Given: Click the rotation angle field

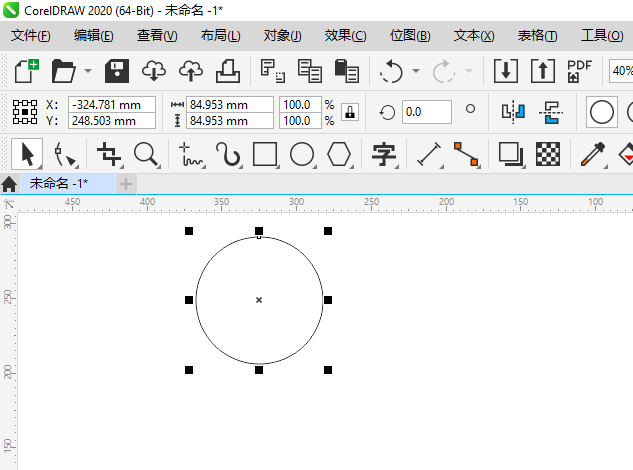Looking at the screenshot, I should (x=427, y=112).
